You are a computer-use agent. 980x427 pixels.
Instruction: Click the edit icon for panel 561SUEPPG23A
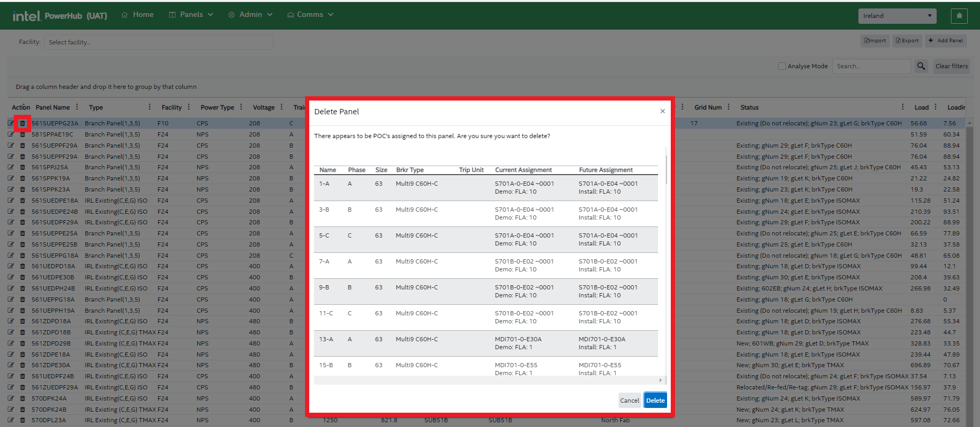point(11,123)
